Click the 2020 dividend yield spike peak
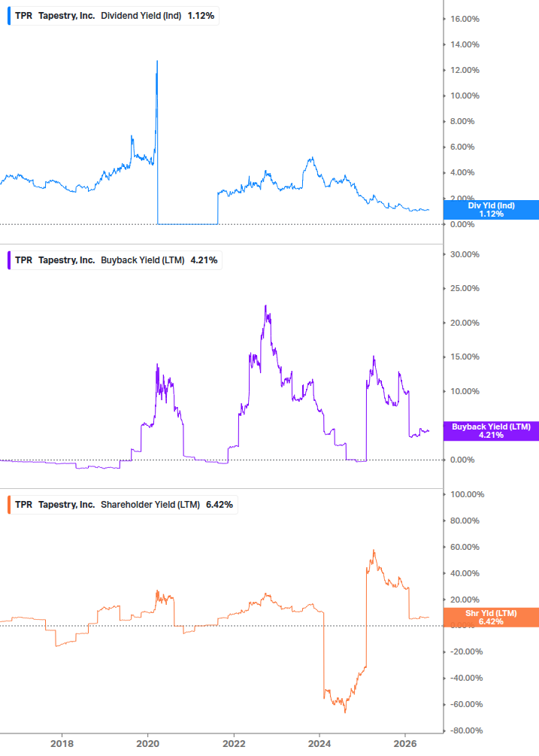This screenshot has height=756, width=539. tap(158, 61)
